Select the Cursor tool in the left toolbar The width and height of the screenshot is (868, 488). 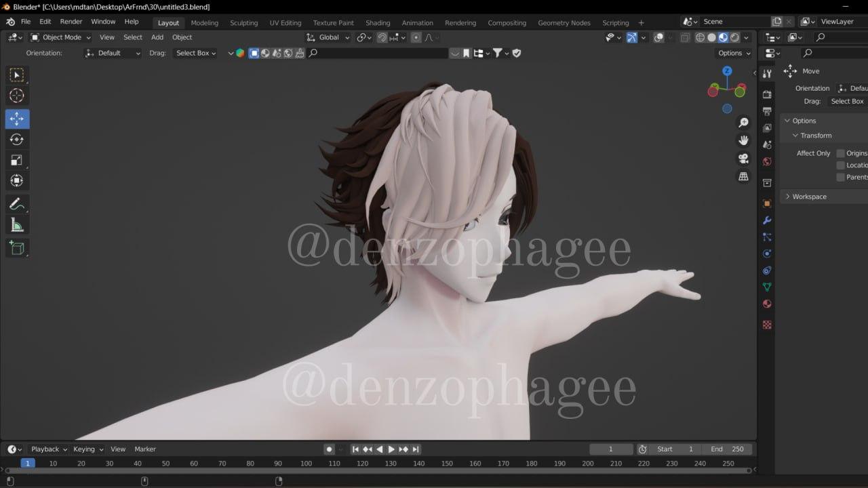17,96
